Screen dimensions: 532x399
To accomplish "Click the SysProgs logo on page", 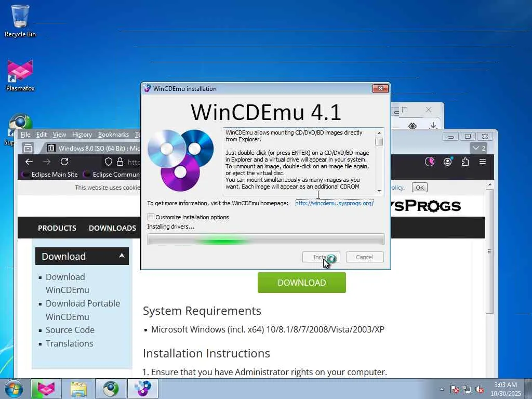I will 427,205.
